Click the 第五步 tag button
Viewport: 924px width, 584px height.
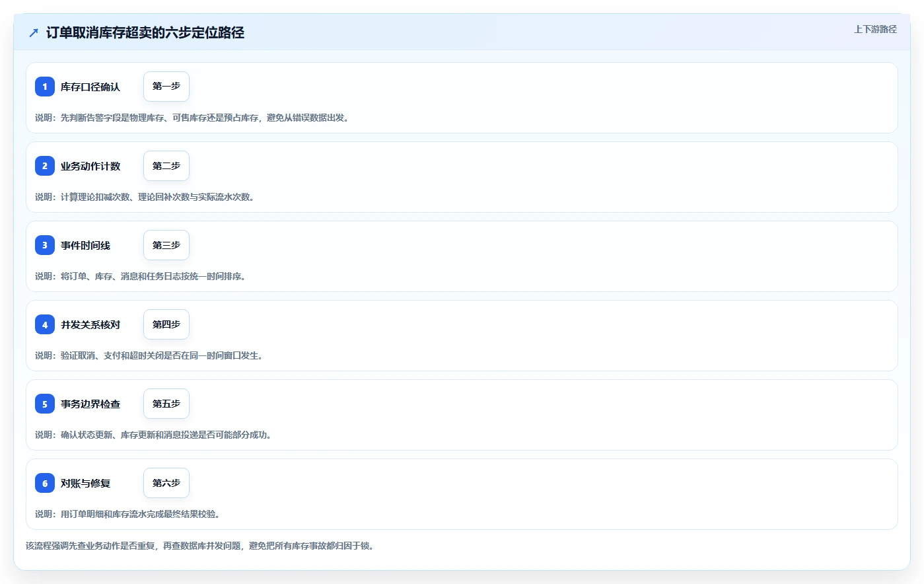tap(166, 404)
